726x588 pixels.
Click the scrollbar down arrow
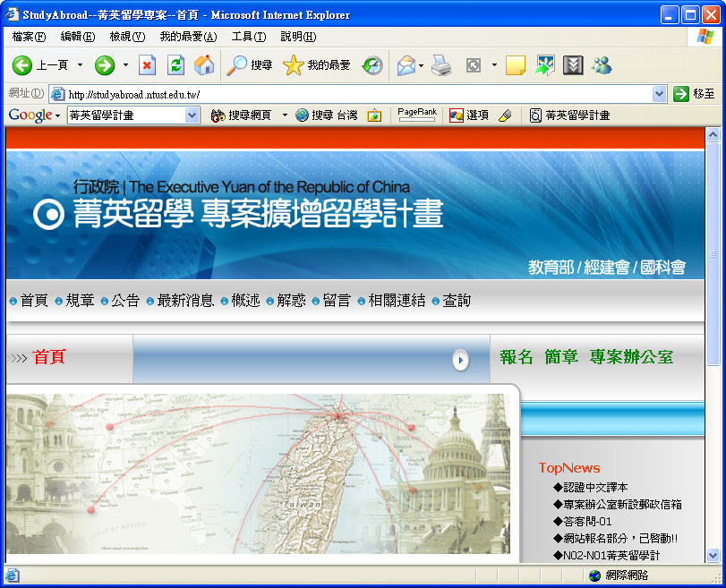coord(713,555)
